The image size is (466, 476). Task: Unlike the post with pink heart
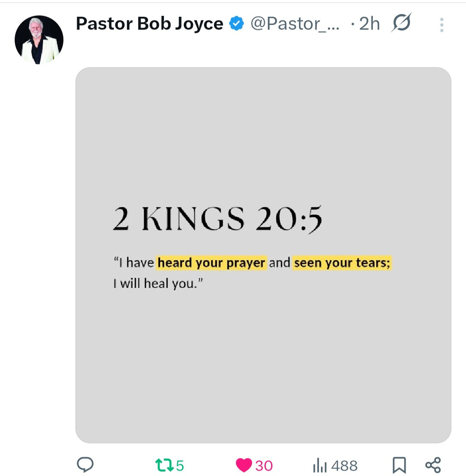pyautogui.click(x=244, y=465)
